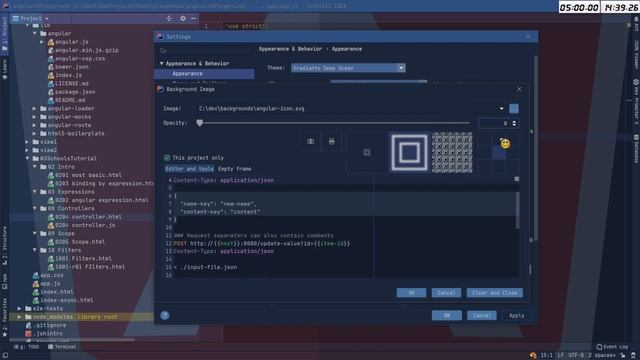Collapse the W3SchoolsTutorial folder
This screenshot has height=360, width=640.
tap(27, 158)
